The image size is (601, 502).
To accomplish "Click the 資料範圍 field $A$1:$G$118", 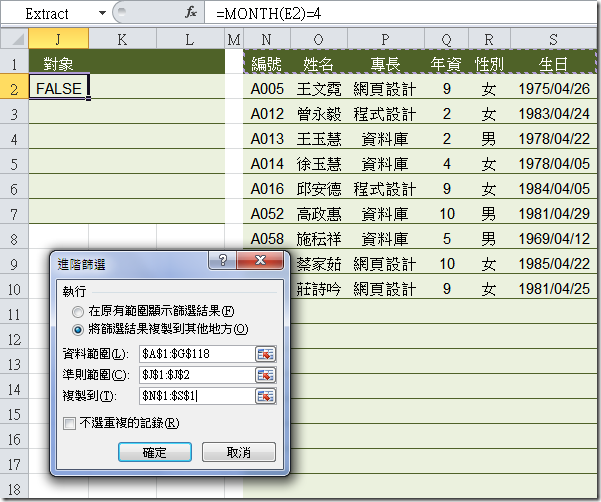I will [197, 354].
